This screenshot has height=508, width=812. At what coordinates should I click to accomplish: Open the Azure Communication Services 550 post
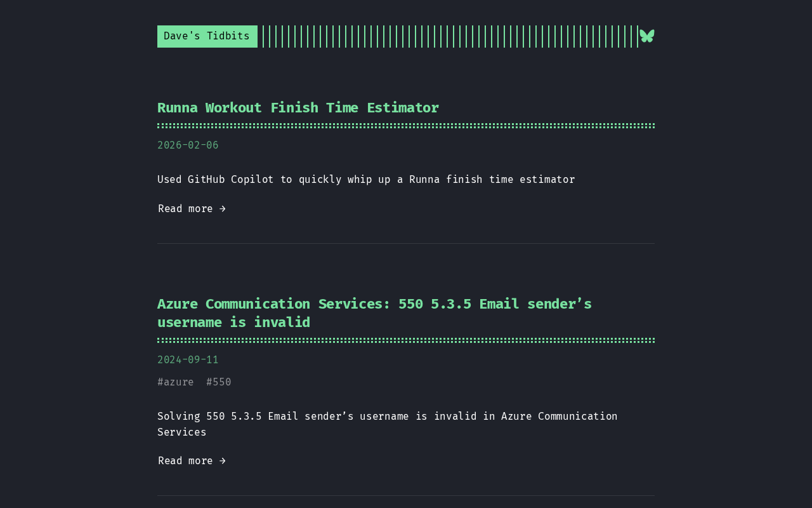374,313
